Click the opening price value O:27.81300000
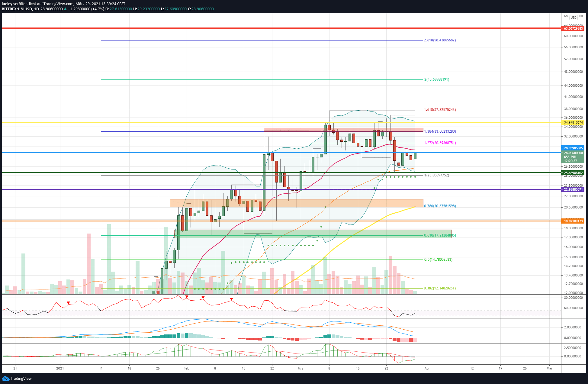 118,9
